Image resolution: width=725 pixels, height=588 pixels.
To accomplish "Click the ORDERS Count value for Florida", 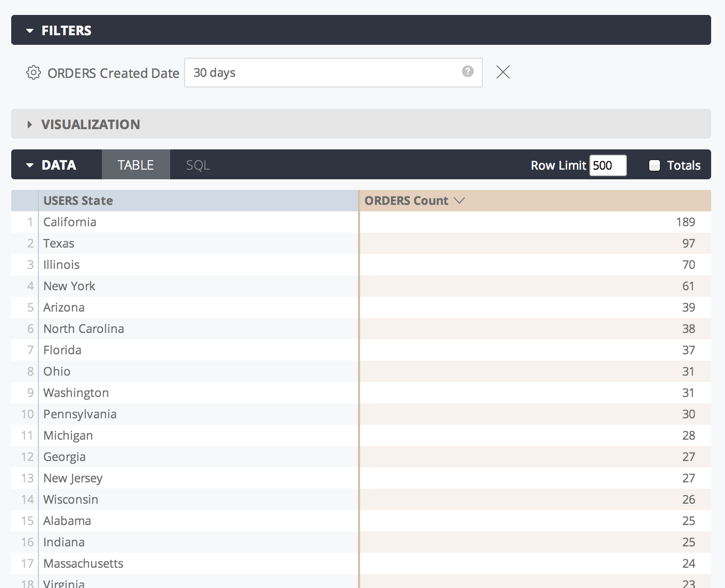I will click(x=688, y=350).
